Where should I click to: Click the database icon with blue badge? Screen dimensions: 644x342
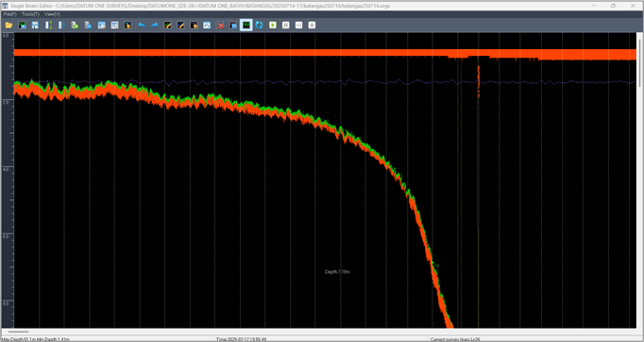[88, 26]
